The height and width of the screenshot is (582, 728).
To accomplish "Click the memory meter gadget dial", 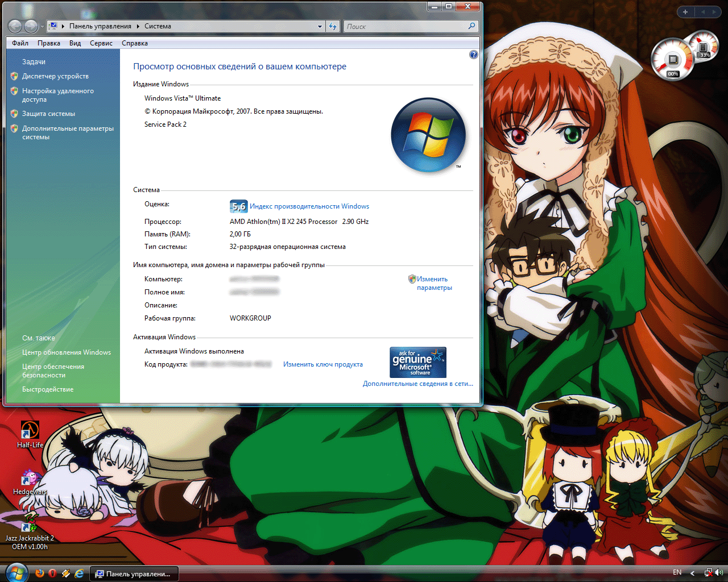I will point(704,47).
